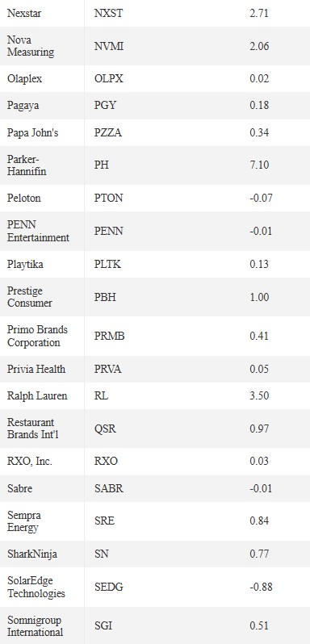Click the Prestige Consumer value 1.00
Screen dimensions: 310x644
click(x=259, y=297)
